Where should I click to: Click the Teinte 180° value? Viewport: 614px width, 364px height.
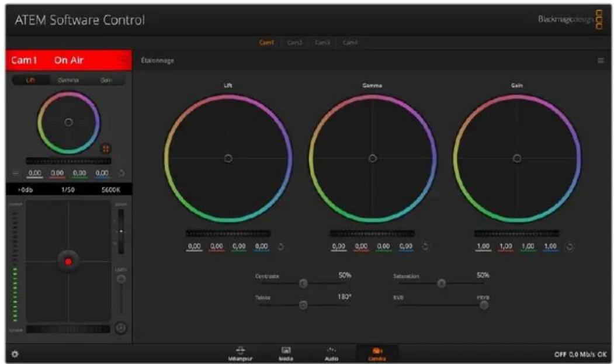[x=344, y=297]
